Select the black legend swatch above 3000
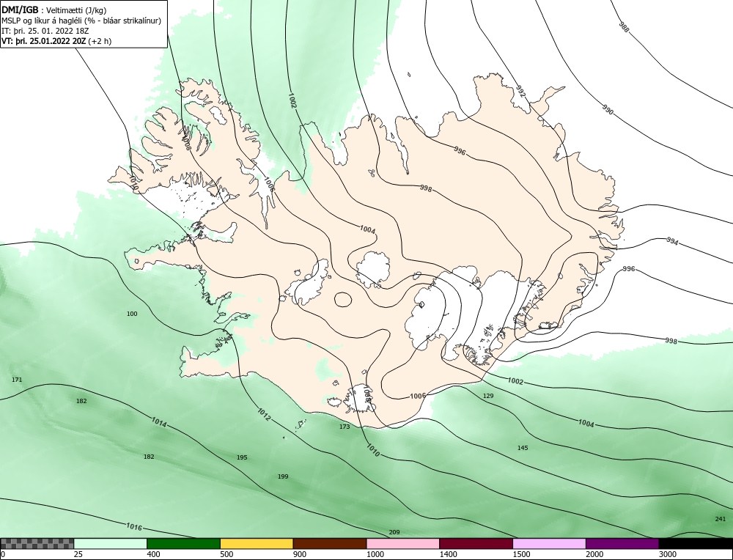Viewport: 733px width, 560px height. 696,544
